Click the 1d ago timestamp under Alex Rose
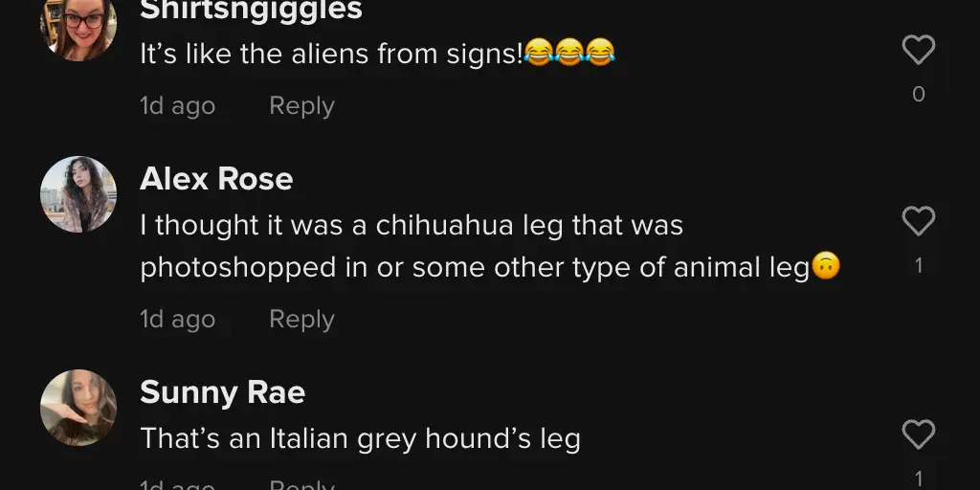The image size is (980, 490). pyautogui.click(x=177, y=320)
